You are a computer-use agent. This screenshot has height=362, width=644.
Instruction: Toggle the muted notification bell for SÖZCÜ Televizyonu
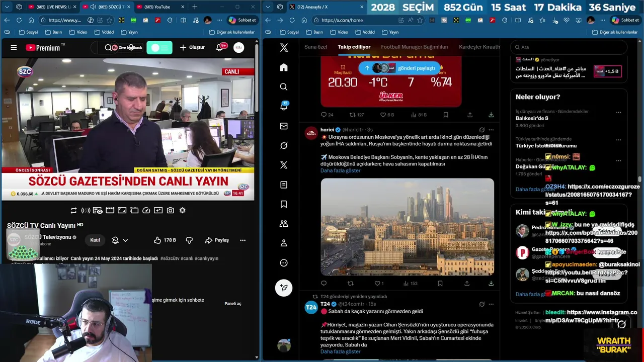tap(115, 240)
